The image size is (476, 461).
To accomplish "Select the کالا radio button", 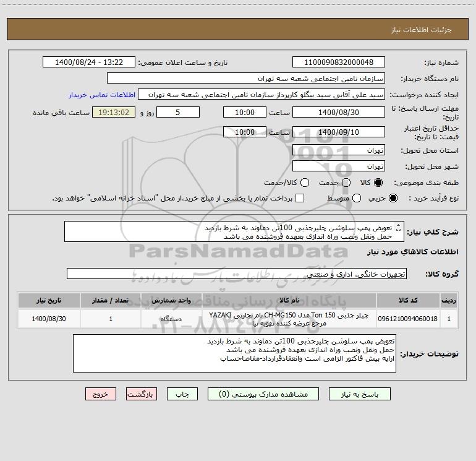I will pyautogui.click(x=378, y=183).
